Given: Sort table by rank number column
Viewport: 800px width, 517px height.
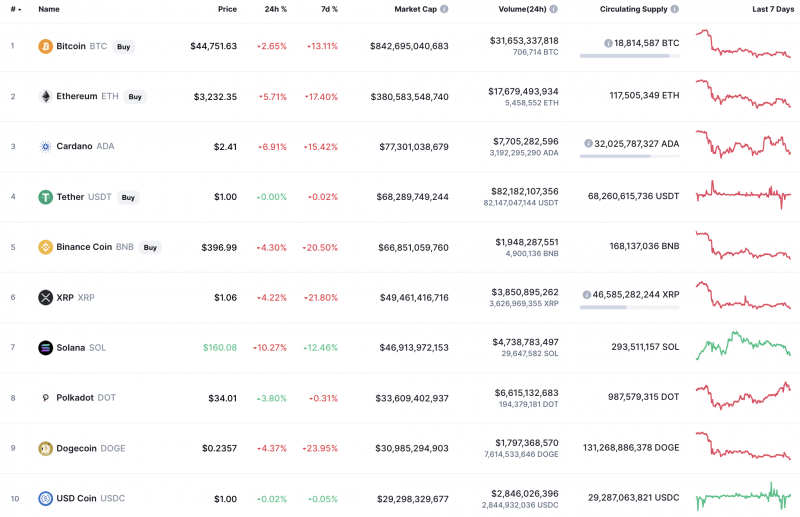Looking at the screenshot, I should tap(14, 9).
